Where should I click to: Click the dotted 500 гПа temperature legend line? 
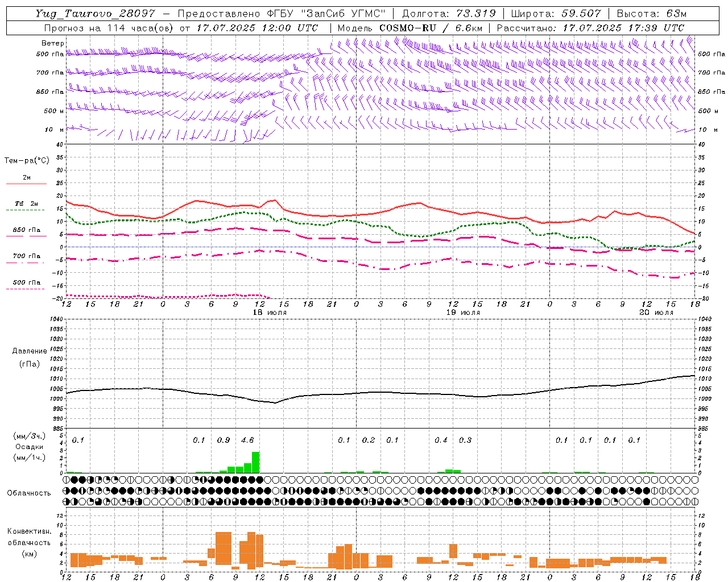25,289
